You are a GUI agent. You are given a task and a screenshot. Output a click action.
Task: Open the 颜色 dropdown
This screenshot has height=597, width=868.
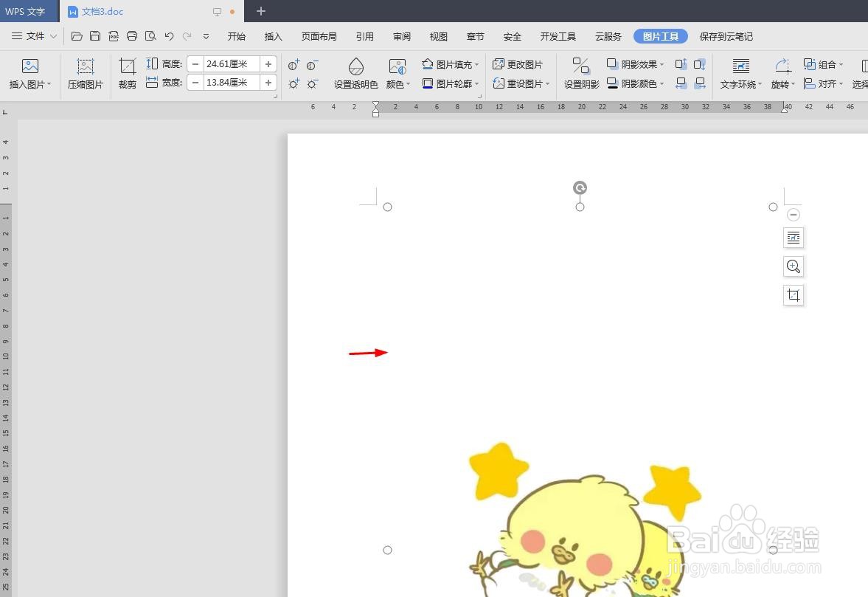(x=398, y=75)
